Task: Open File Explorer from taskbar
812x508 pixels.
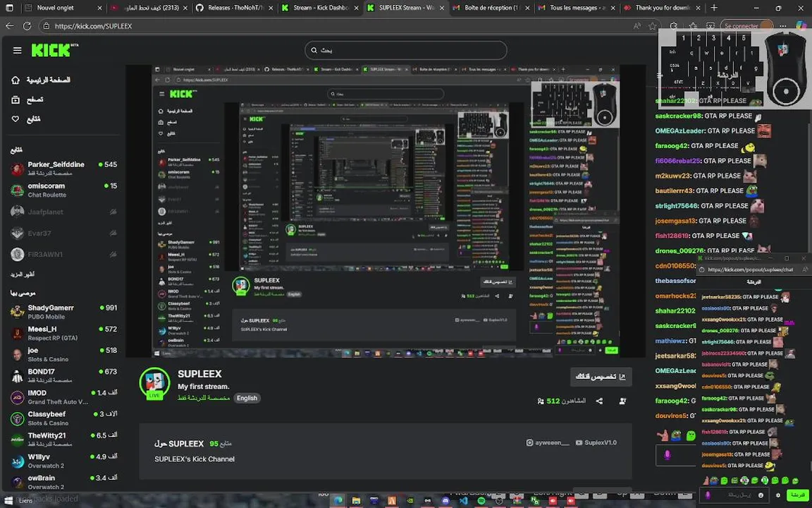Action: 356,501
